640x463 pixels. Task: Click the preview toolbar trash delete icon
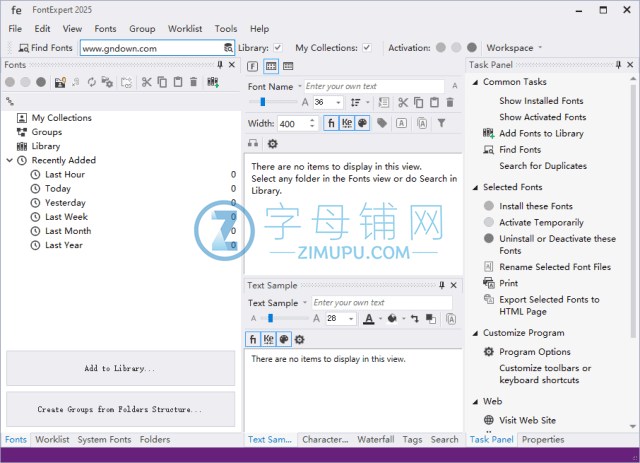[450, 102]
